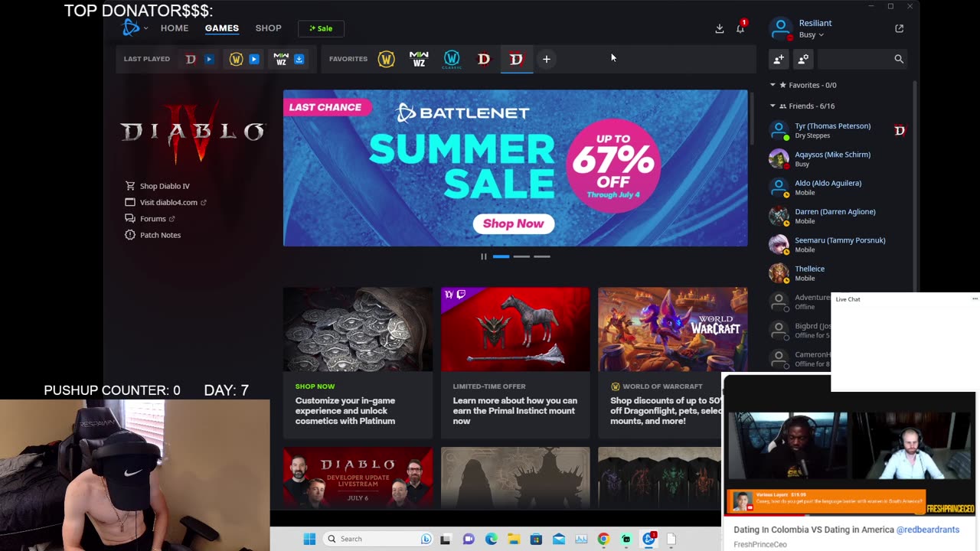This screenshot has height=551, width=980.
Task: Jump to second carousel slide indicator
Action: pos(521,256)
